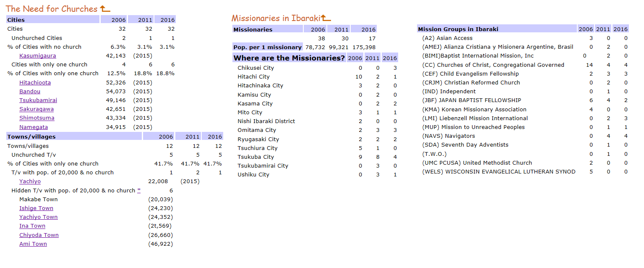The width and height of the screenshot is (644, 268).
Task: Open the Ami Town link
Action: tap(33, 244)
